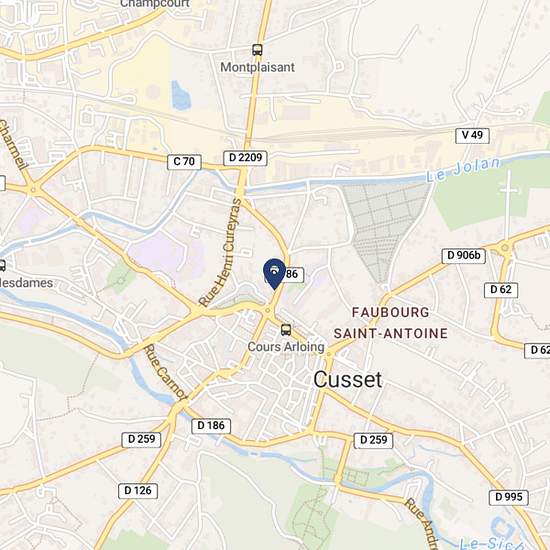
Task: Click the Le Jolan river label
Action: [x=463, y=169]
